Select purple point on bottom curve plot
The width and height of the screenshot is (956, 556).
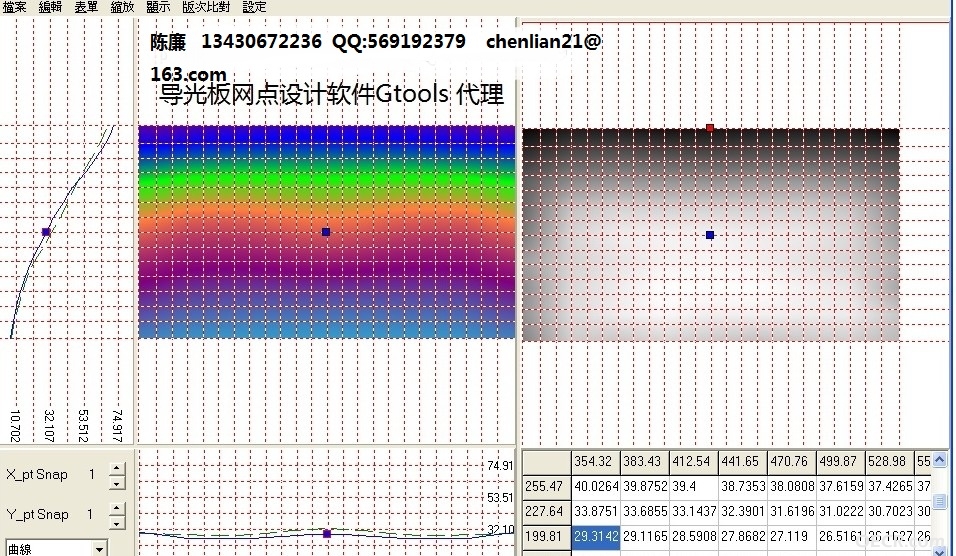point(327,534)
